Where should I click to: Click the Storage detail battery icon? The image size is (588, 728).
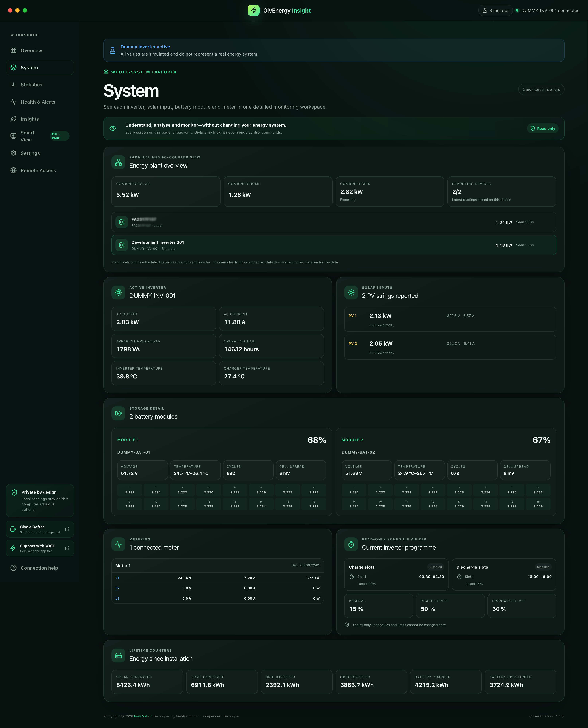tap(118, 413)
